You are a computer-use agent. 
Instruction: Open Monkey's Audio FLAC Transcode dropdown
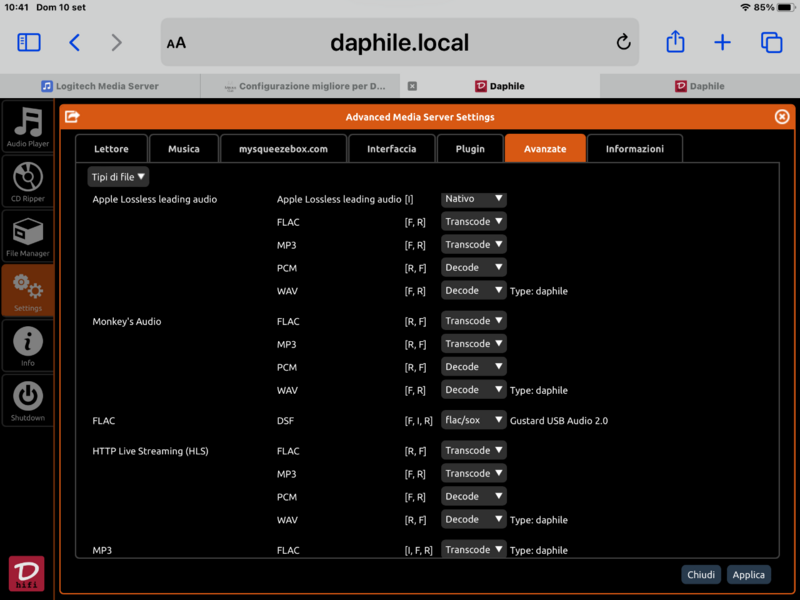(x=474, y=321)
